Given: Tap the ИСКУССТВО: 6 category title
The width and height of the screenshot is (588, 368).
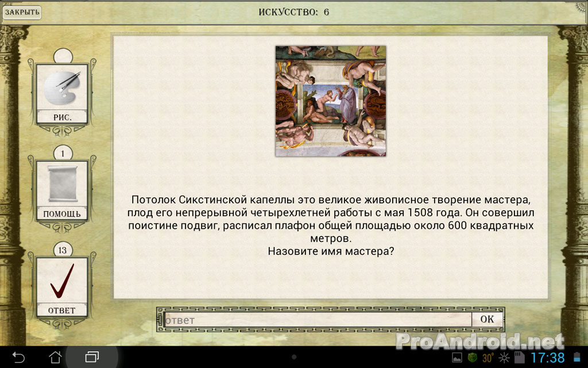Looking at the screenshot, I should point(293,12).
